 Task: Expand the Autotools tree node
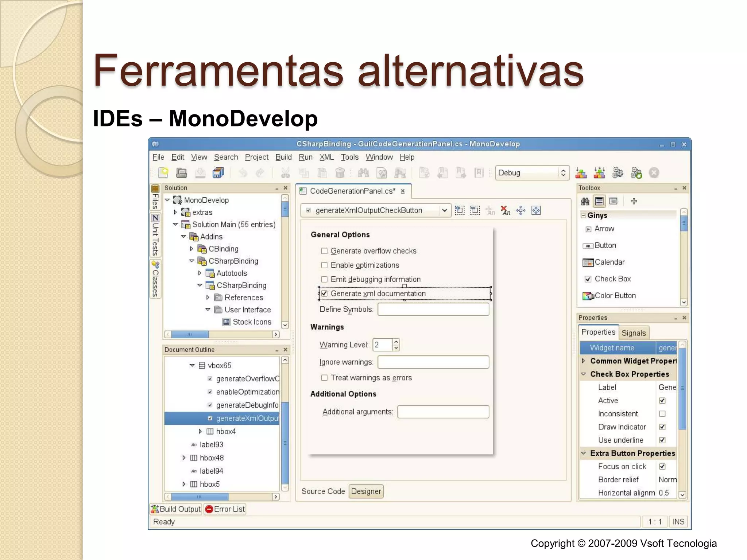click(x=200, y=273)
